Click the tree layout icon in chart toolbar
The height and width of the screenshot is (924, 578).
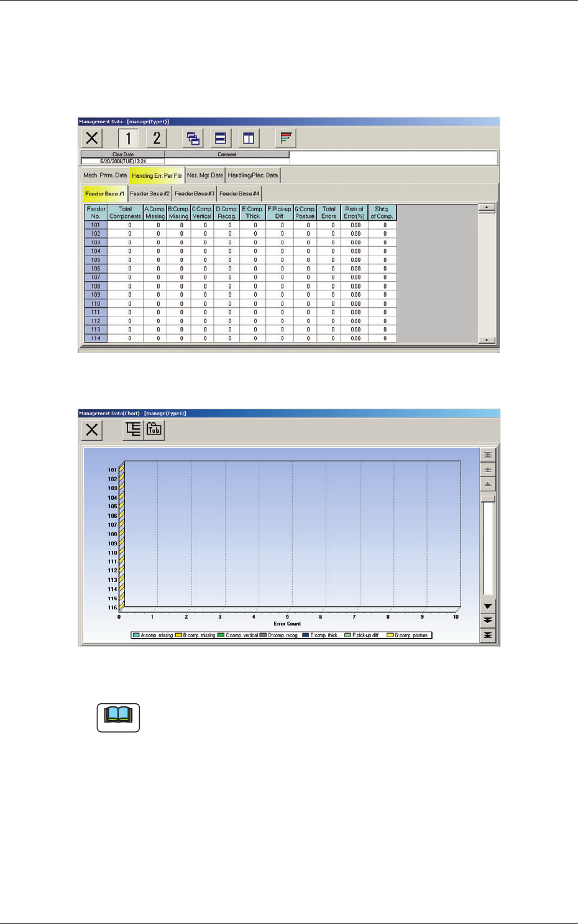coord(133,430)
